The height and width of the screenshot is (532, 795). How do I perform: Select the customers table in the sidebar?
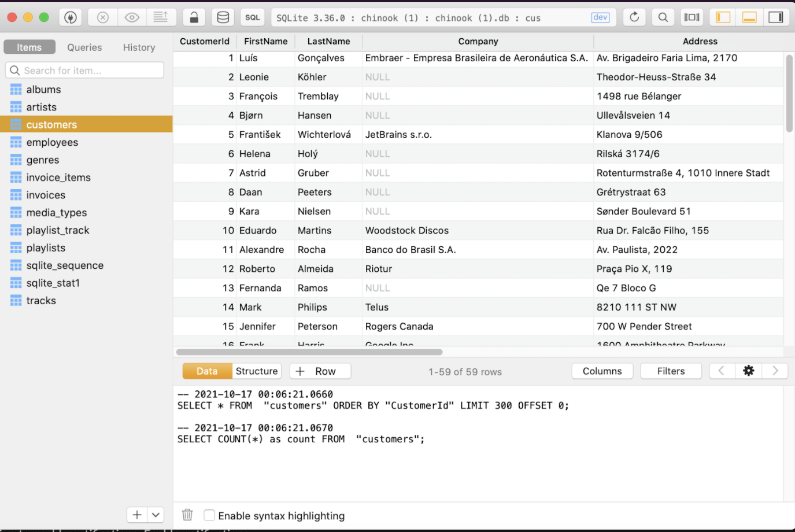click(x=51, y=124)
